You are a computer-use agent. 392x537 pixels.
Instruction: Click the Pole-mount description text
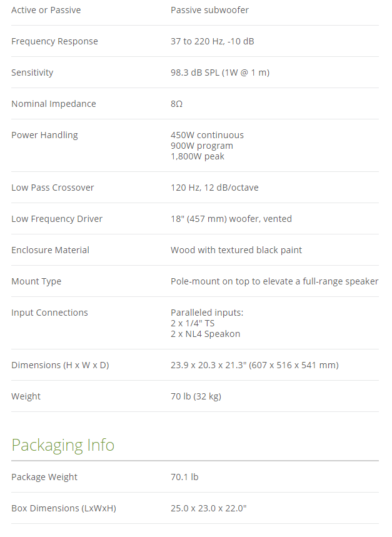click(274, 281)
